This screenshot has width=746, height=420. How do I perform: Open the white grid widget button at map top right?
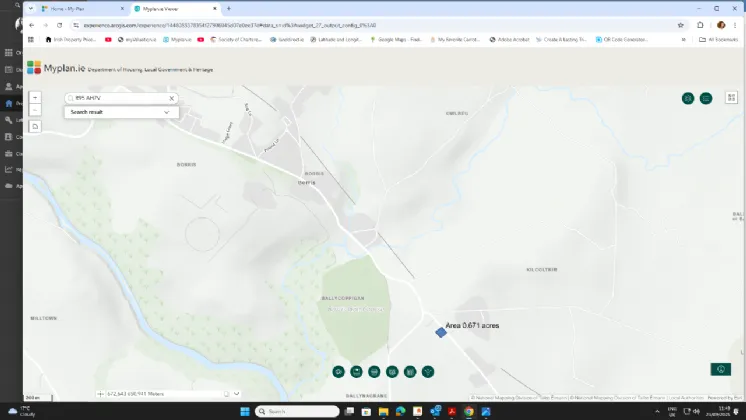click(731, 98)
